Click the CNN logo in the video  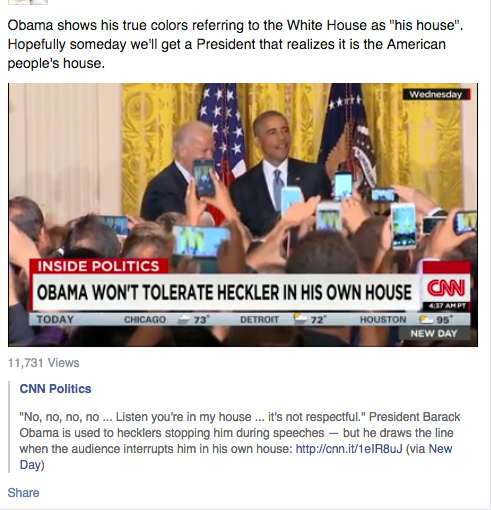[x=446, y=288]
